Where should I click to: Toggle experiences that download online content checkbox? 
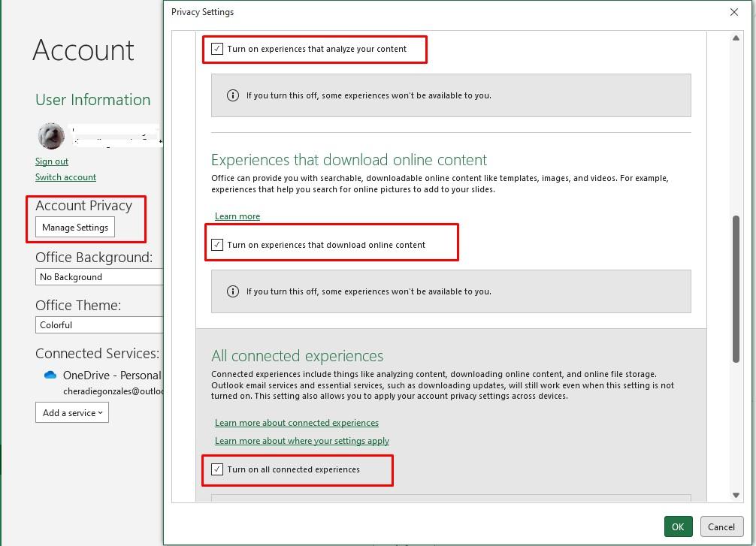(x=217, y=245)
